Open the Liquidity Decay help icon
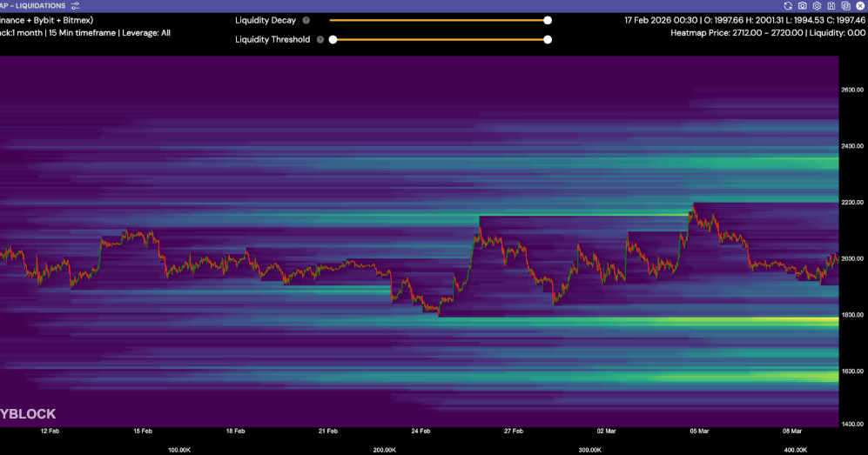The image size is (868, 455). [x=306, y=21]
